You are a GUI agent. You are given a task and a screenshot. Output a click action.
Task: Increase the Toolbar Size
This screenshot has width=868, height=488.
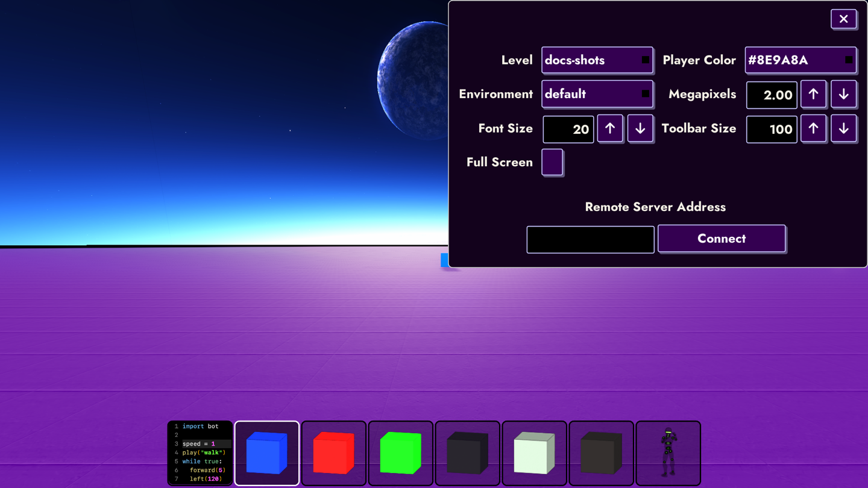click(813, 128)
